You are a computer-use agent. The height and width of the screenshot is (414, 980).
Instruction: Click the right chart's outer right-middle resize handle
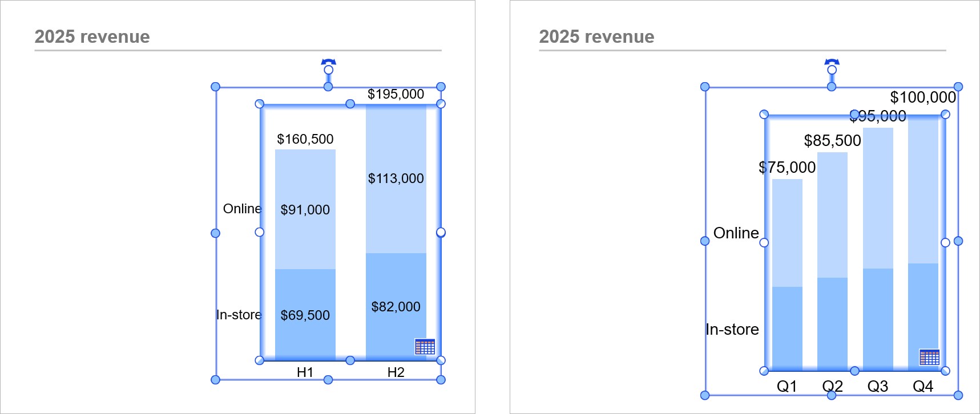coord(958,241)
